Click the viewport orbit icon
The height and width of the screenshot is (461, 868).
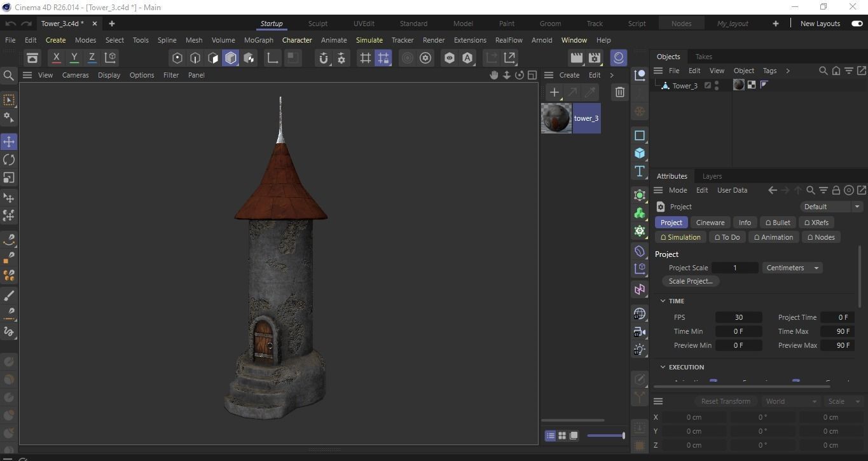520,75
